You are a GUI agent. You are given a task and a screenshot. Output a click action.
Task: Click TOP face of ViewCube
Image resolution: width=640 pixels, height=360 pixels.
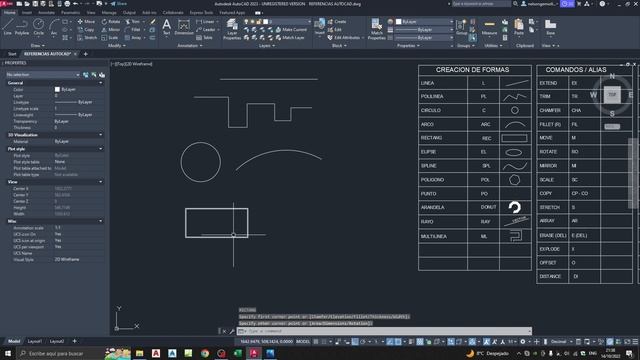click(x=612, y=95)
